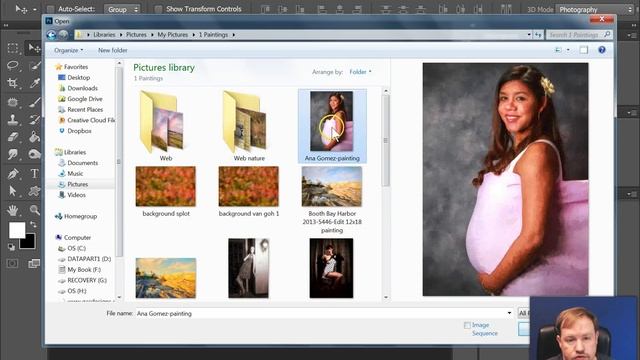The image size is (640, 360).
Task: Open the dialog Help button
Action: (x=602, y=50)
